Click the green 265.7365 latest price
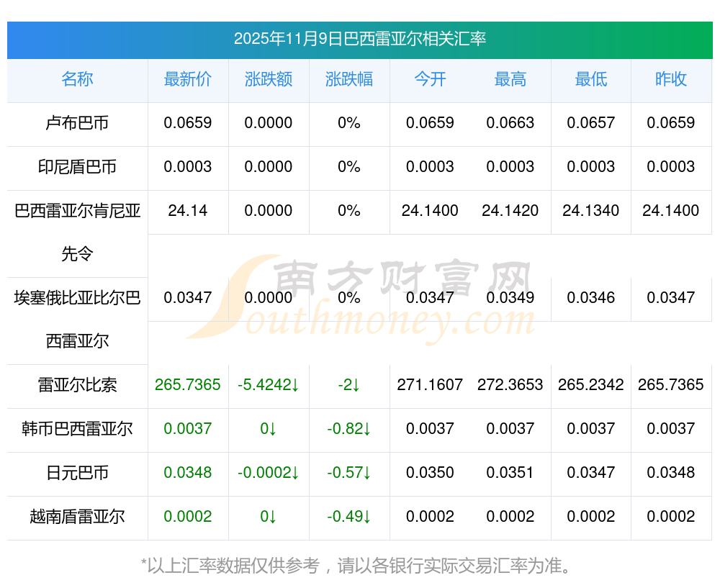The image size is (720, 588). [x=188, y=385]
